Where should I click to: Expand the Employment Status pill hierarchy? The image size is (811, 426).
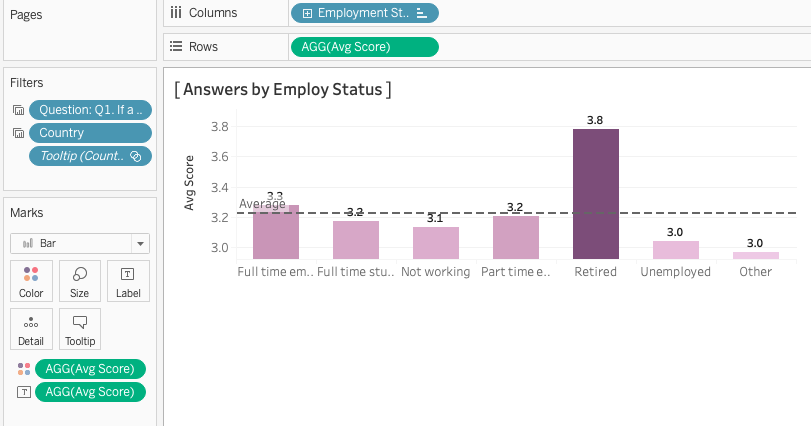[306, 13]
